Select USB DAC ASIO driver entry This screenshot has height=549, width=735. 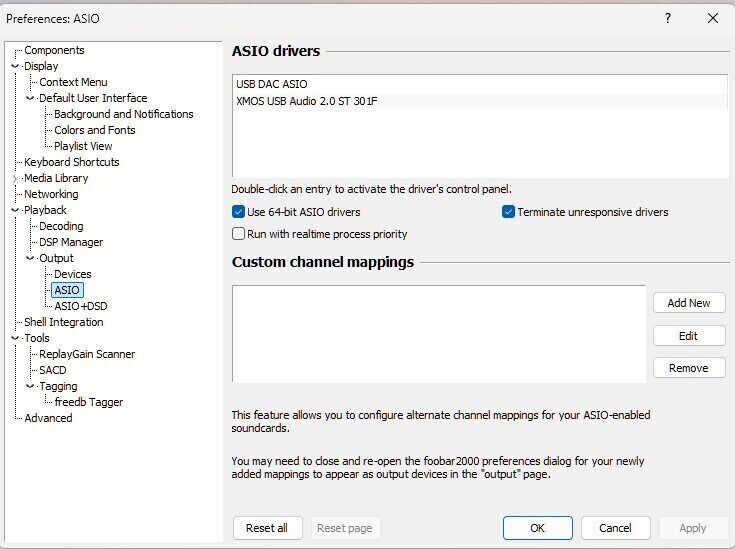[x=272, y=84]
